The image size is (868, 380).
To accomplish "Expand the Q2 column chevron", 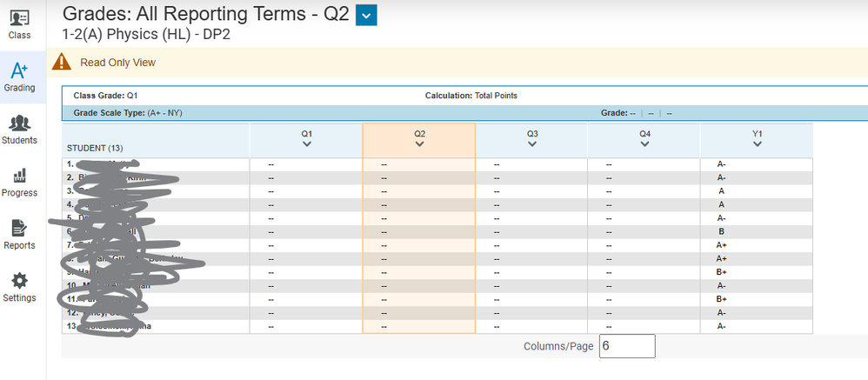I will [419, 144].
